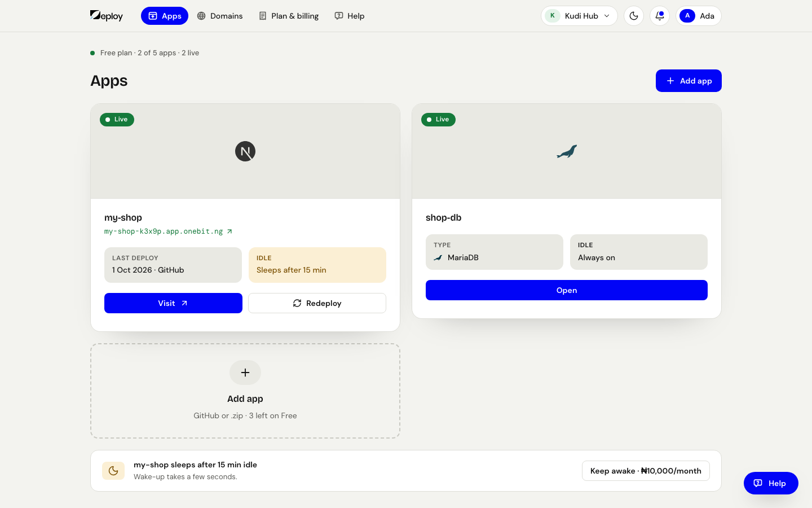Click the shop-db app title
The width and height of the screenshot is (812, 508).
coord(444,218)
